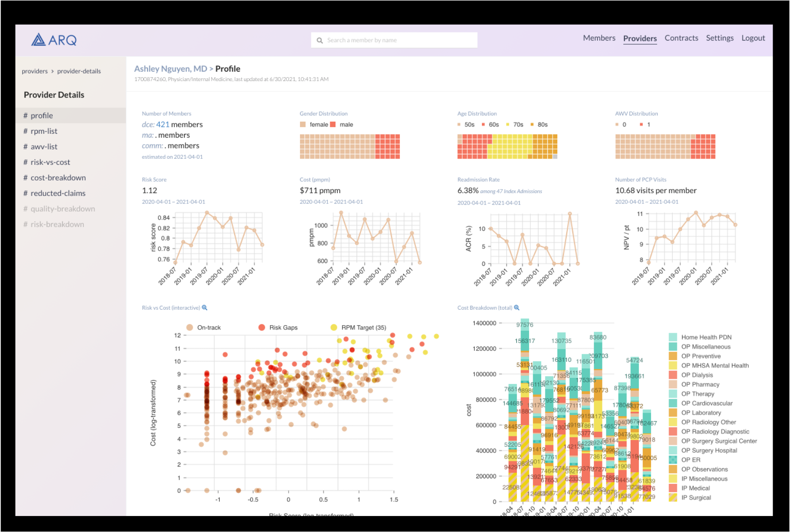Click the ARQ logo icon

(39, 40)
